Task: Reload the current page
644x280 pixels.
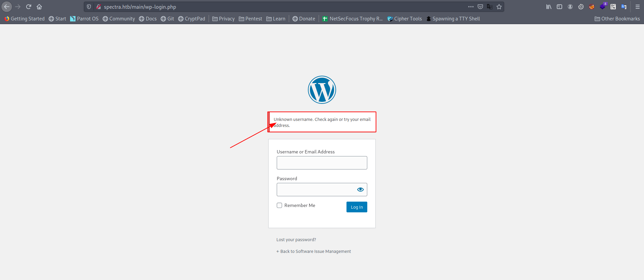Action: pyautogui.click(x=29, y=7)
